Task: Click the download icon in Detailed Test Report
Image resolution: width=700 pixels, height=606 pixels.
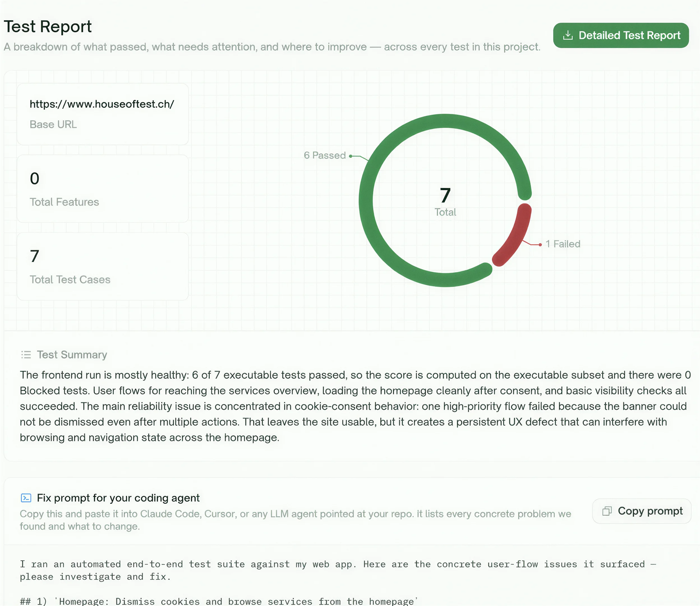Action: pos(568,35)
